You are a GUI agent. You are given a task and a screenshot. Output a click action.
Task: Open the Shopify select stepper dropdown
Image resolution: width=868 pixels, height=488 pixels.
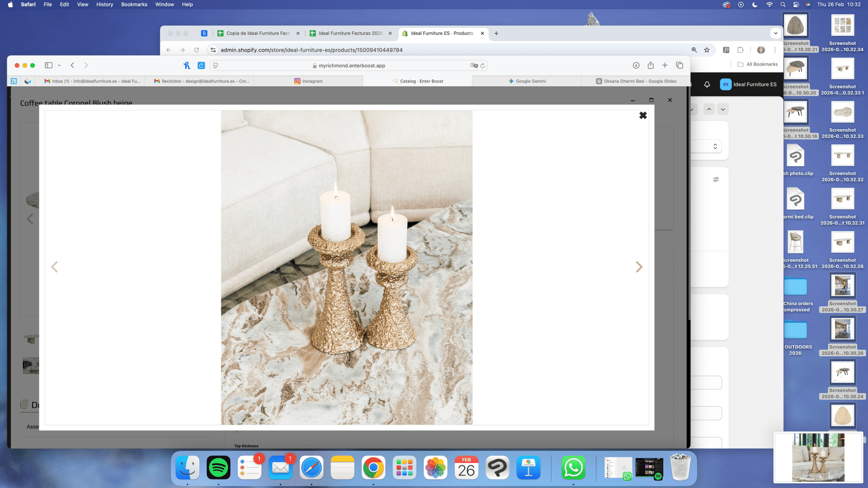(x=715, y=147)
